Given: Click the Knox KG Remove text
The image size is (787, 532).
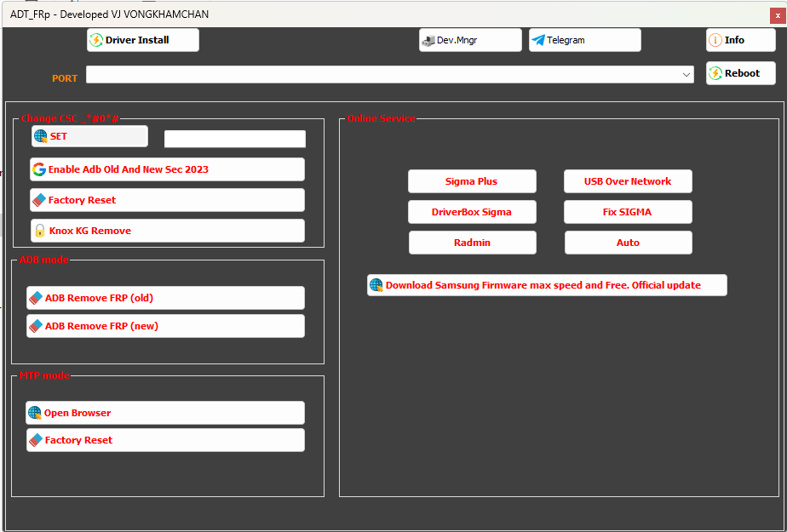Looking at the screenshot, I should click(89, 231).
